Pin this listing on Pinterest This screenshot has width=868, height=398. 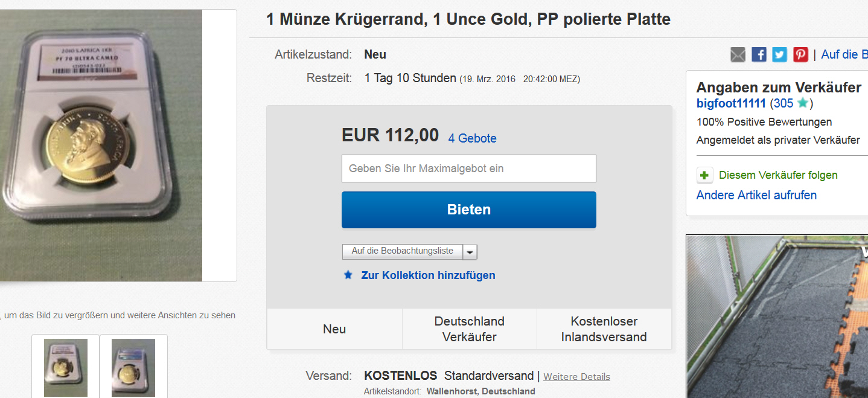pyautogui.click(x=800, y=55)
